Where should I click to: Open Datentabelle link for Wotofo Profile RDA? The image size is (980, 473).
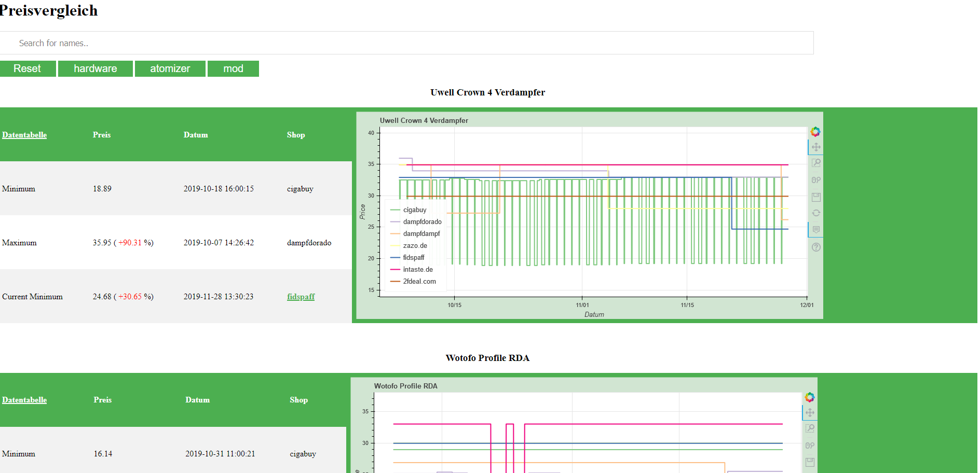(24, 400)
